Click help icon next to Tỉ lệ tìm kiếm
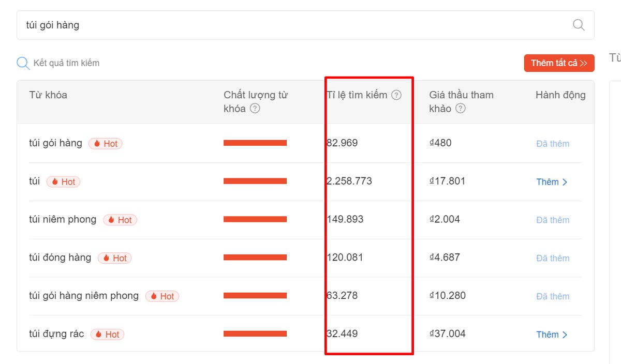 tap(396, 95)
